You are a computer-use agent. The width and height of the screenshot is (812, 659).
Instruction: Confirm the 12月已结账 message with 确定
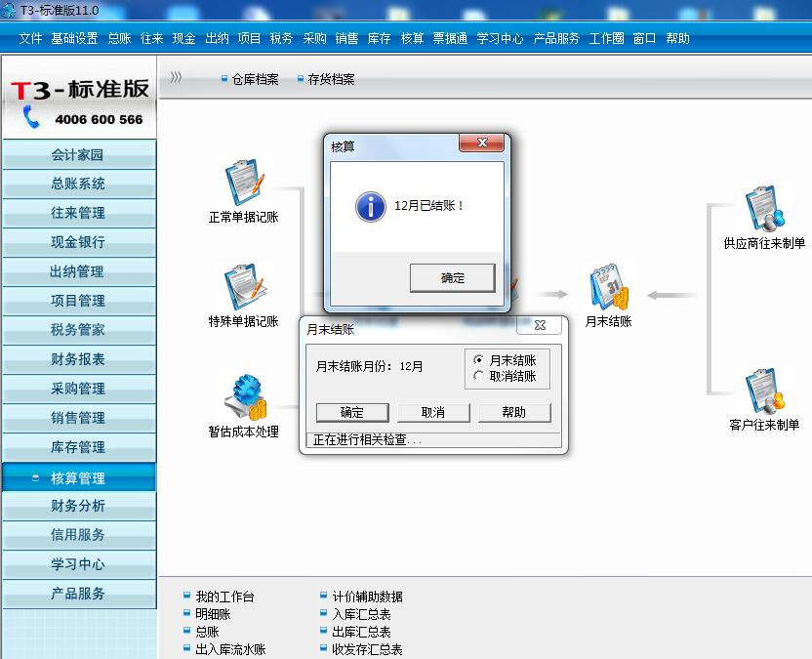(453, 277)
